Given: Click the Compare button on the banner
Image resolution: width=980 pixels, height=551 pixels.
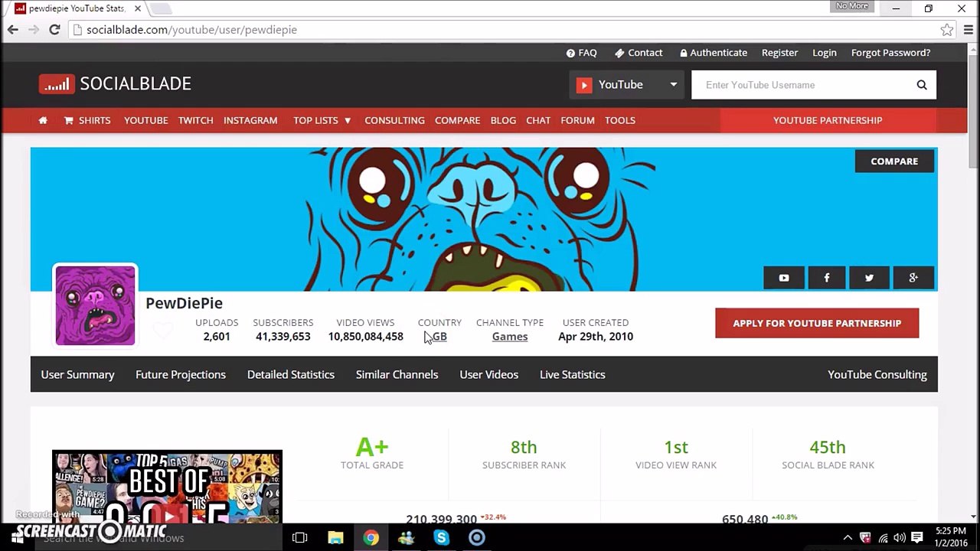Looking at the screenshot, I should [894, 161].
